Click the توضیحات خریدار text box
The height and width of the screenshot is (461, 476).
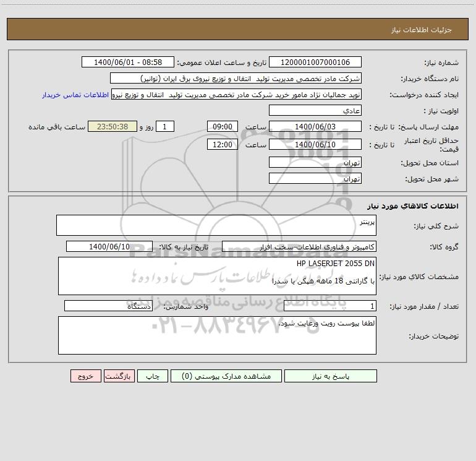tap(217, 335)
